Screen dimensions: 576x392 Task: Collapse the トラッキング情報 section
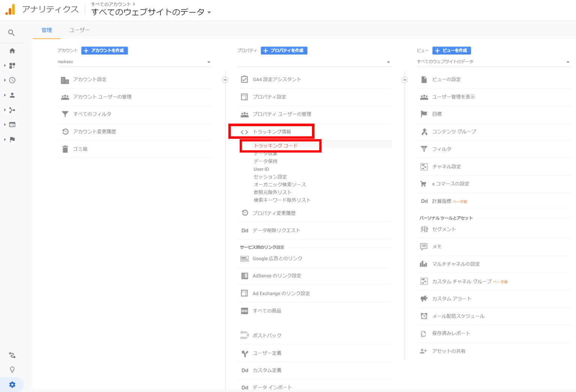coord(272,132)
